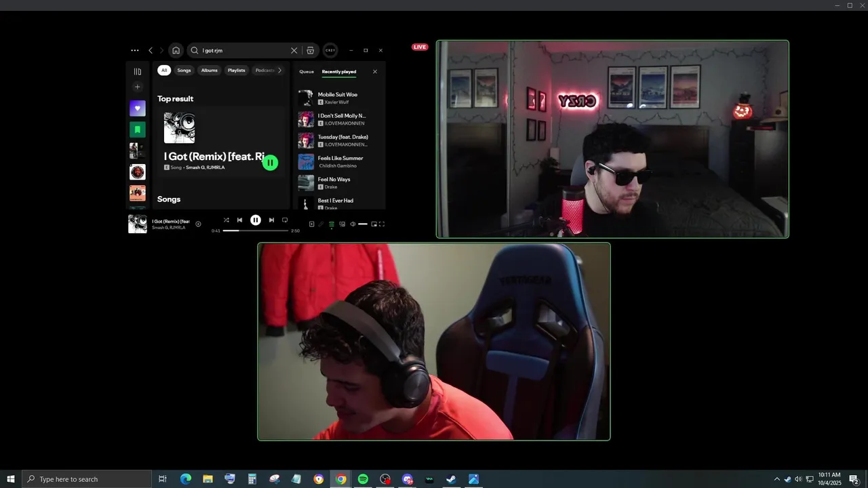Select the webcam feed with sunglasses streamer

click(612, 139)
